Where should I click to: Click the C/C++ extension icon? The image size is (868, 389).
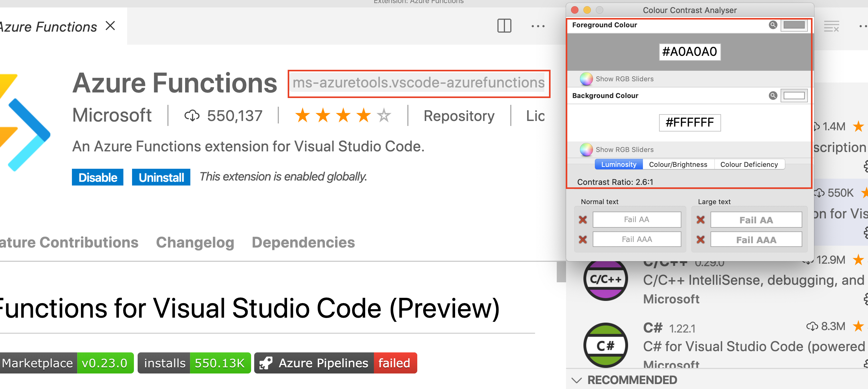605,279
